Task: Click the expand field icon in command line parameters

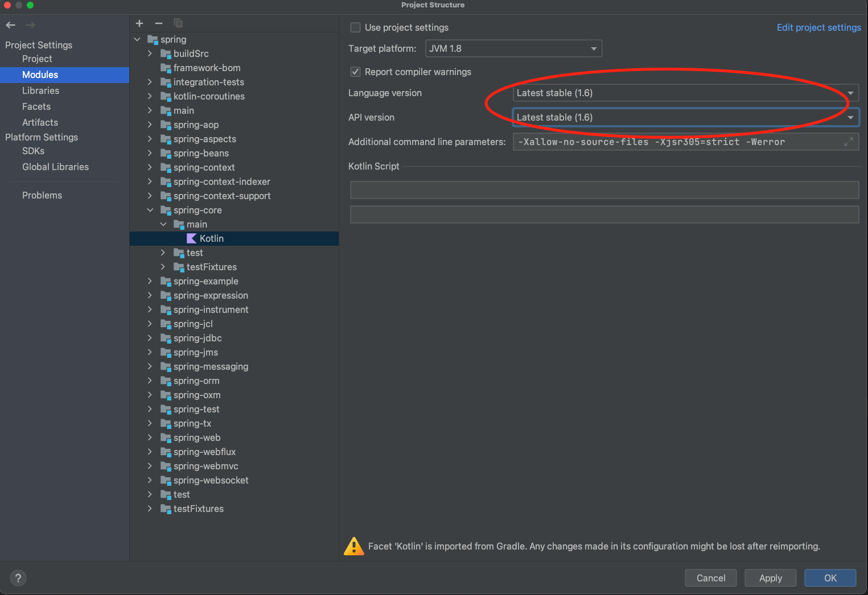Action: click(x=848, y=142)
